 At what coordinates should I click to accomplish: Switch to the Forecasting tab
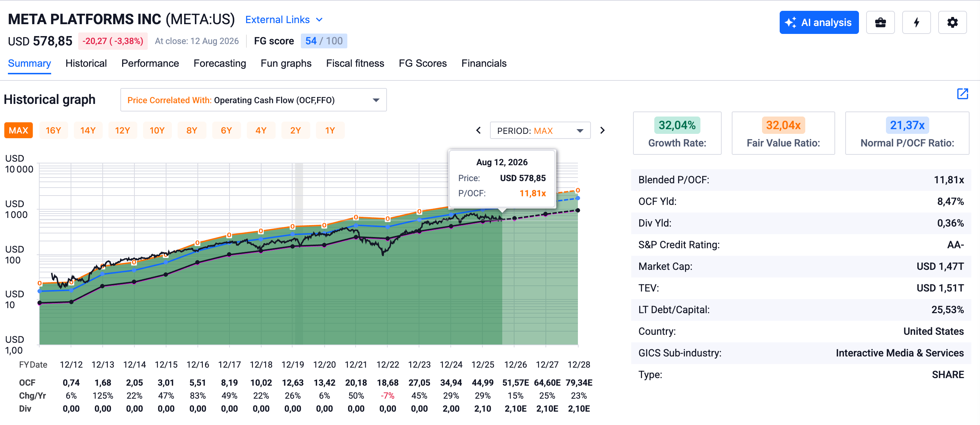point(219,63)
